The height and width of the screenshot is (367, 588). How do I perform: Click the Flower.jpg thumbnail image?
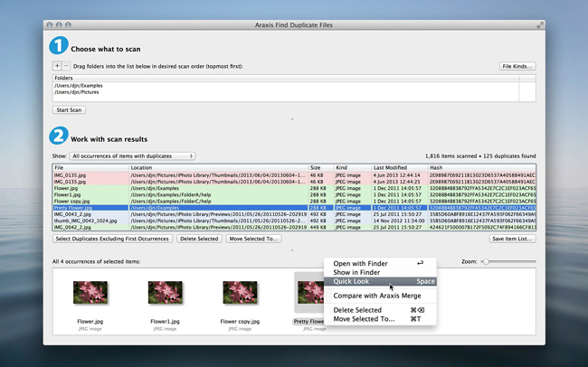(x=89, y=293)
